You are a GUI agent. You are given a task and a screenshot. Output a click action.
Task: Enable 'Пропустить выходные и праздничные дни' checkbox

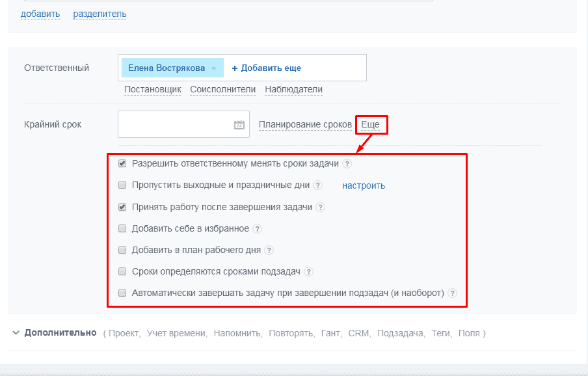(x=122, y=185)
